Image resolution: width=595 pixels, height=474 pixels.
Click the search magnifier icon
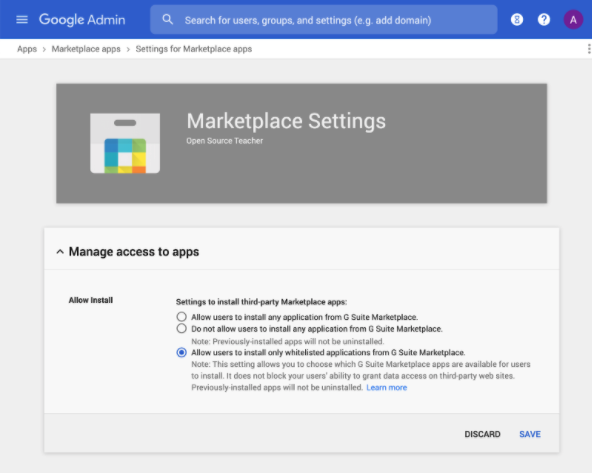click(x=167, y=19)
